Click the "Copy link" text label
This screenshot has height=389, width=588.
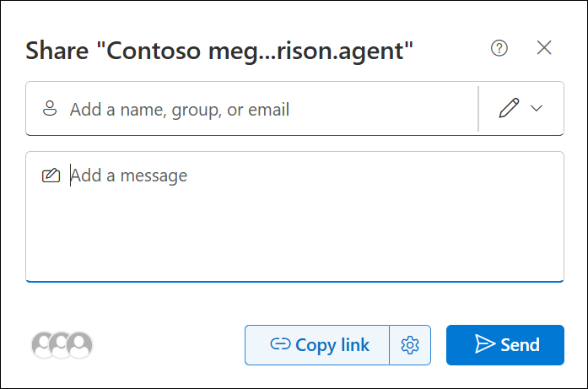click(332, 345)
